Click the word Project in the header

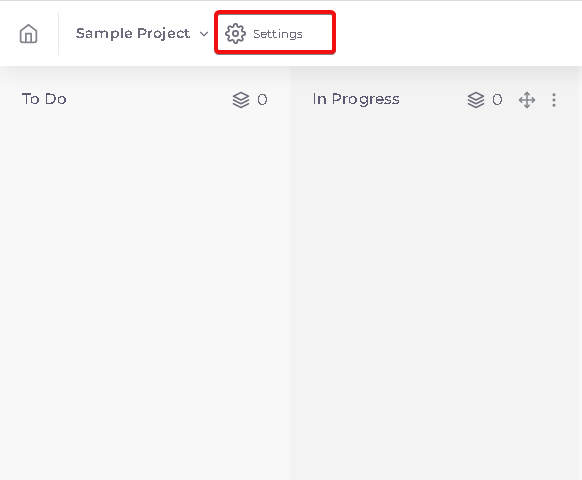[161, 34]
